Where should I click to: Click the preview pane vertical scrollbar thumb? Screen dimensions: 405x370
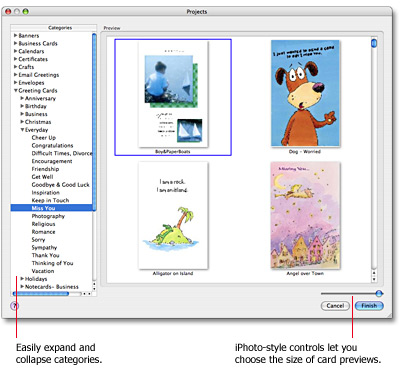[374, 43]
